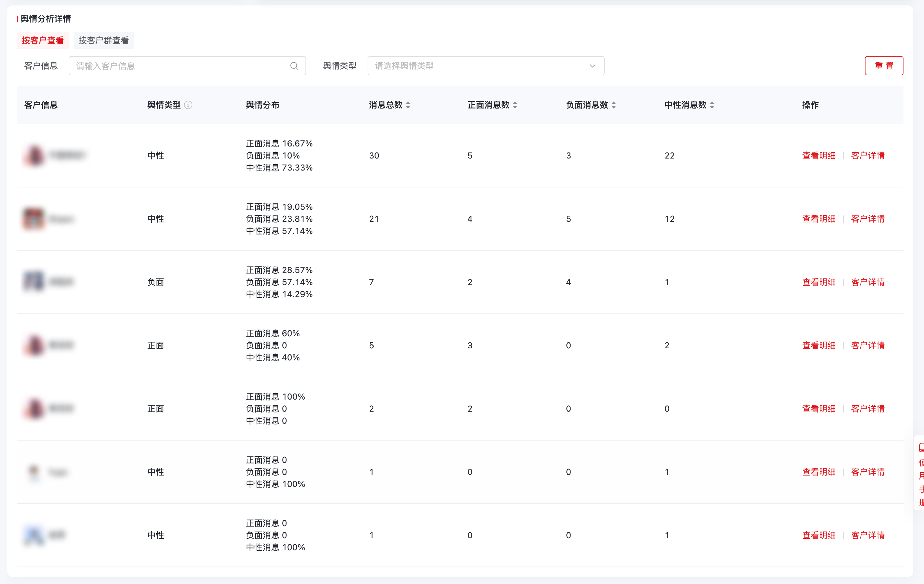Click the search magnifier icon in 客户信息 field
This screenshot has height=584, width=924.
pos(294,66)
